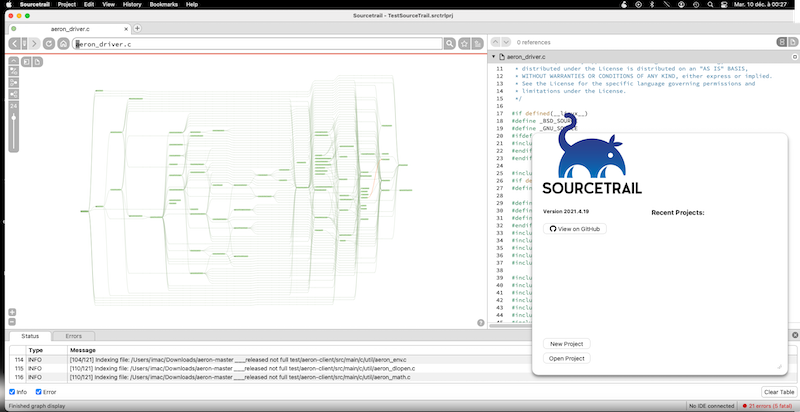The height and width of the screenshot is (412, 800).
Task: Adjust the graph depth slider handle
Action: 14,118
